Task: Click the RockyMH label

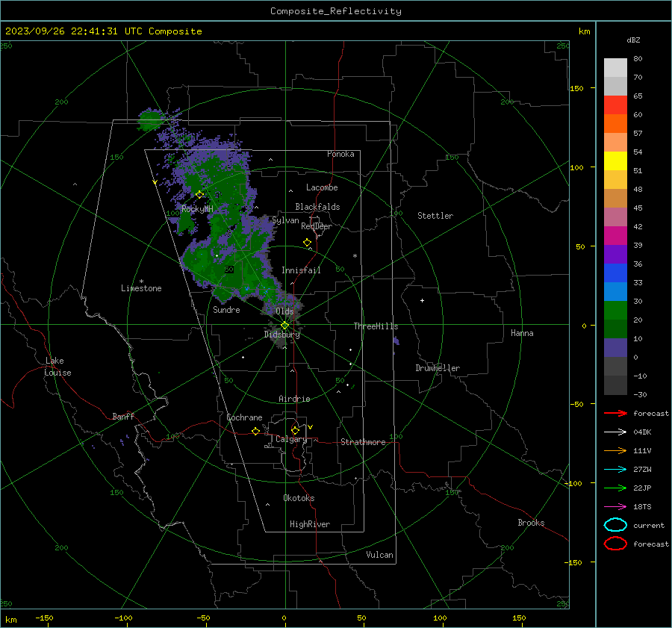Action: (197, 209)
